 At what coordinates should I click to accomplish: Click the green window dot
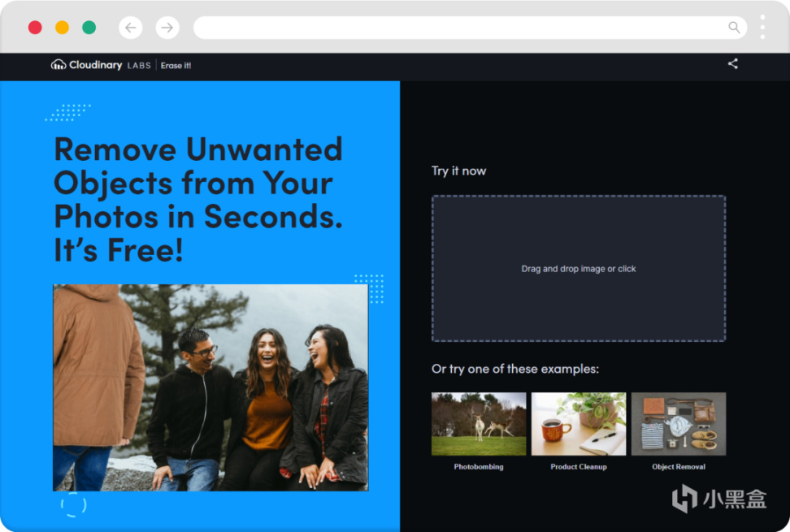89,27
